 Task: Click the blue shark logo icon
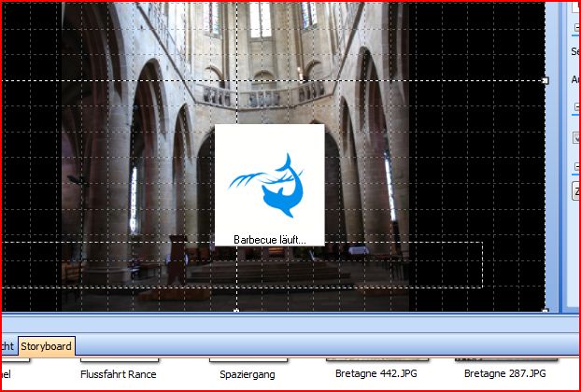(x=269, y=185)
